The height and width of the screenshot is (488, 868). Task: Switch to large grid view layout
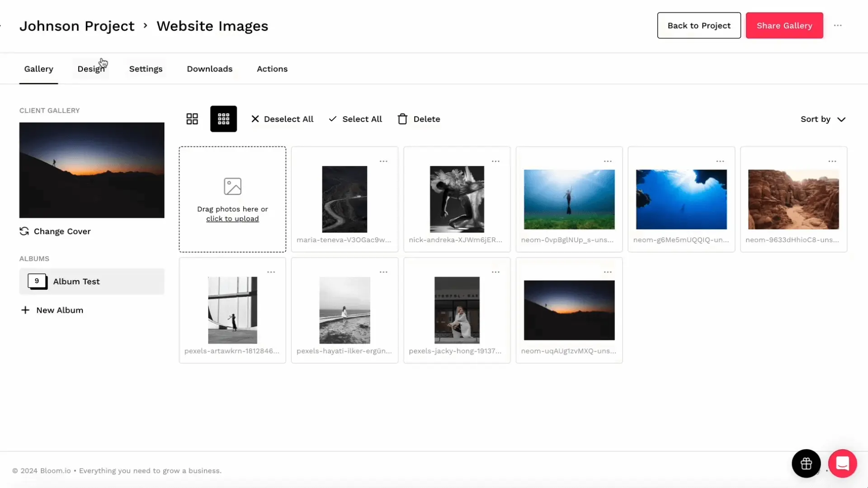point(192,118)
